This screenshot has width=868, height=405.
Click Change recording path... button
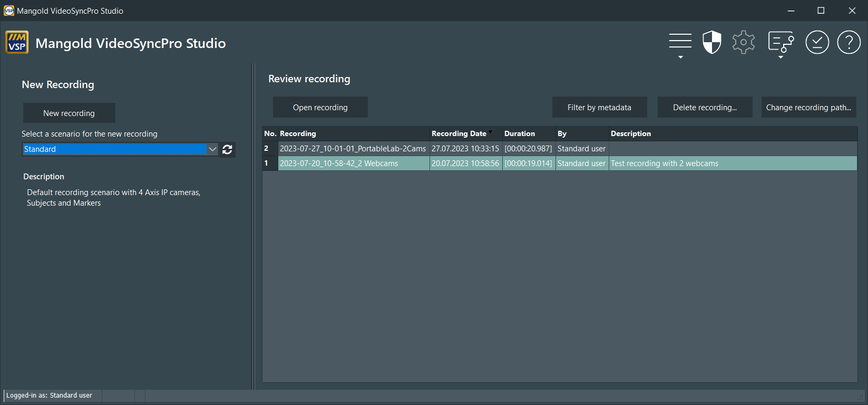coord(808,107)
